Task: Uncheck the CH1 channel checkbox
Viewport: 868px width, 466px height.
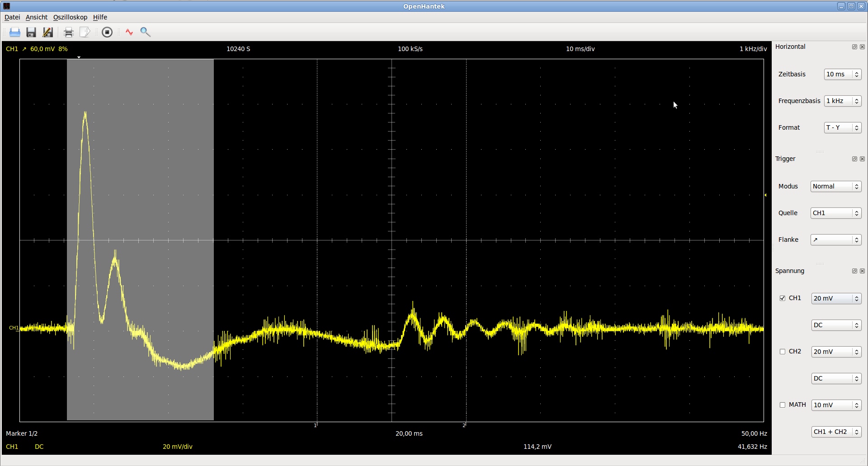Action: pos(783,298)
